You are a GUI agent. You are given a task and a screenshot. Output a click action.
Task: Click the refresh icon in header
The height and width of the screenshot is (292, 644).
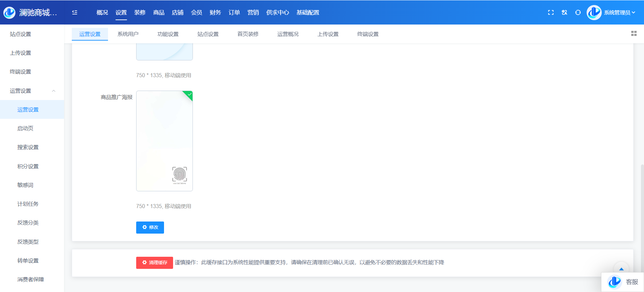(578, 12)
